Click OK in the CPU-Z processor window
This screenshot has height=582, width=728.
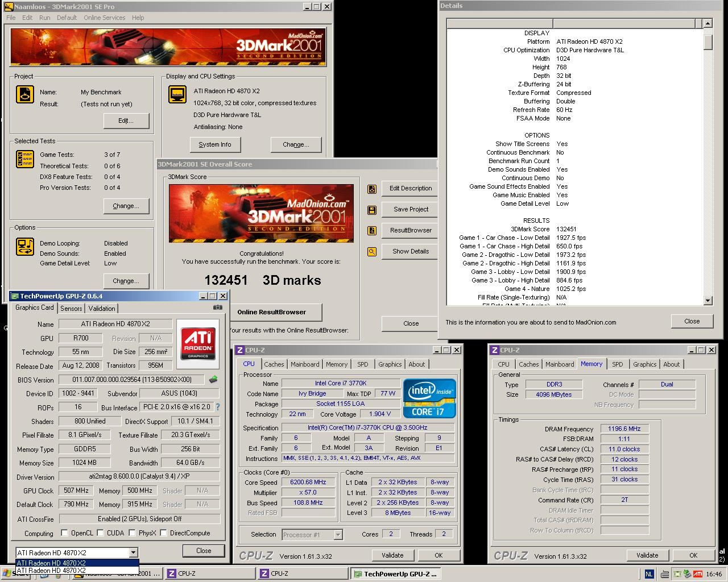click(x=439, y=555)
